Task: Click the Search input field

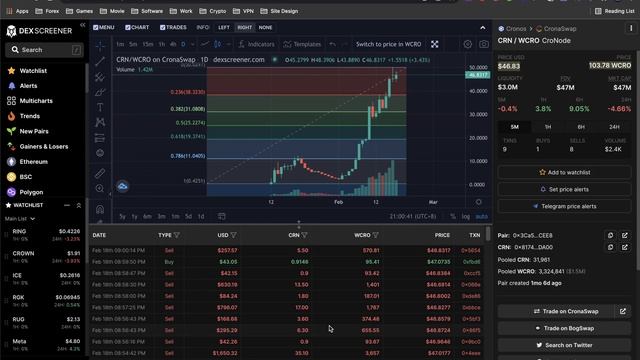Action: [44, 50]
